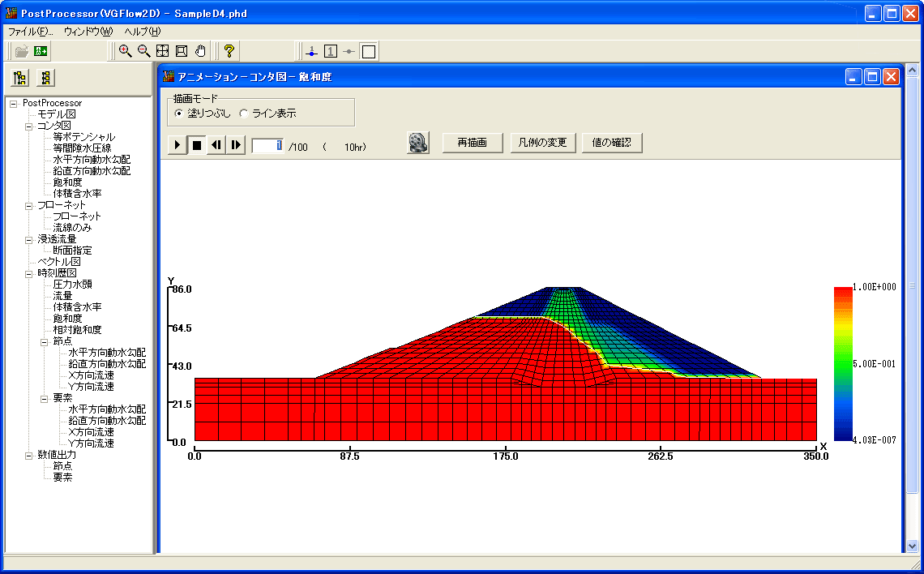Click the 再描画 button
This screenshot has height=574, width=924.
(473, 143)
